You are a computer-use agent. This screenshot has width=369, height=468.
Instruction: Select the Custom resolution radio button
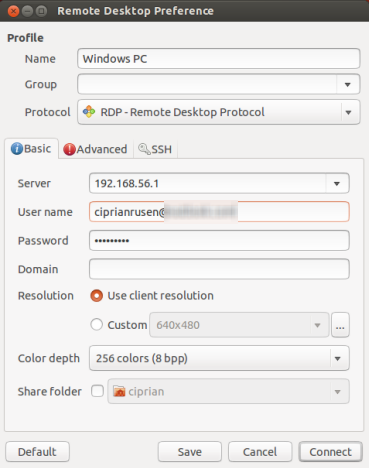coord(96,324)
